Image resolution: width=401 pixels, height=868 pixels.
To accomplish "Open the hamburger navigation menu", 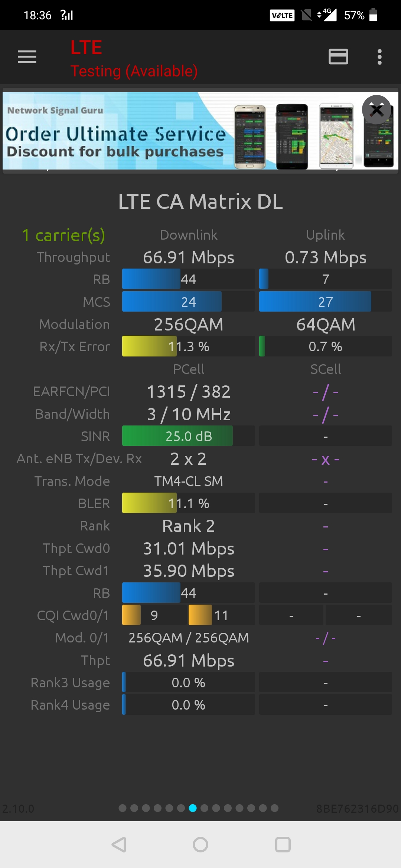I will click(x=27, y=57).
